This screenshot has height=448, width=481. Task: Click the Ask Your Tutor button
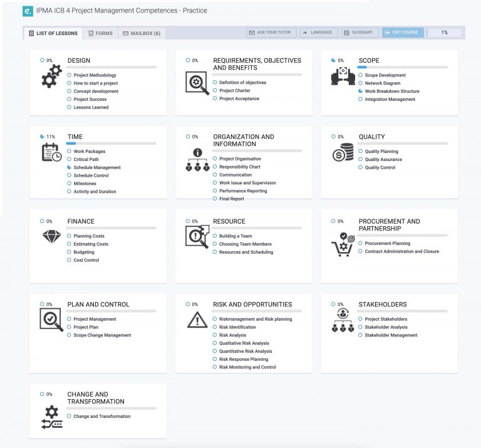coord(271,32)
